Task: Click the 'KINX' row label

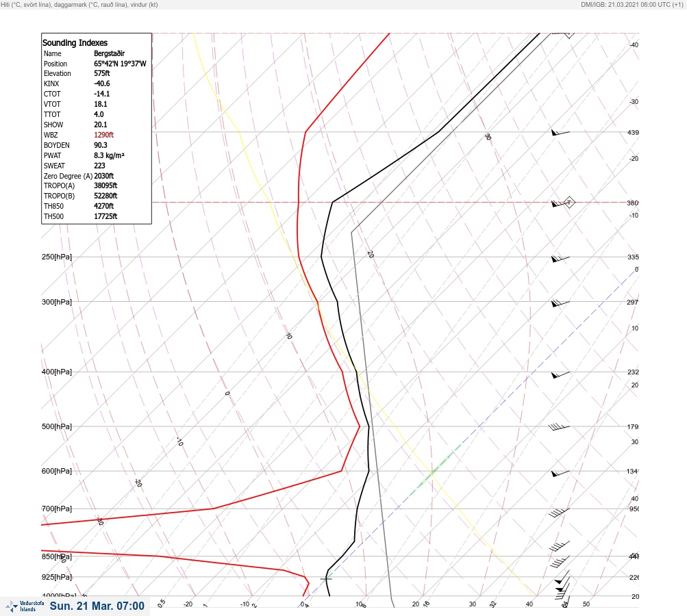Action: pos(51,84)
